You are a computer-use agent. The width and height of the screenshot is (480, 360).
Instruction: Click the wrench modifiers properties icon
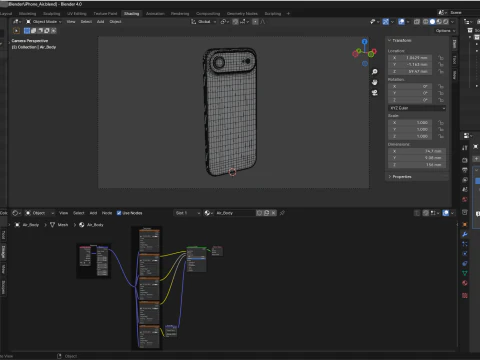tap(465, 234)
